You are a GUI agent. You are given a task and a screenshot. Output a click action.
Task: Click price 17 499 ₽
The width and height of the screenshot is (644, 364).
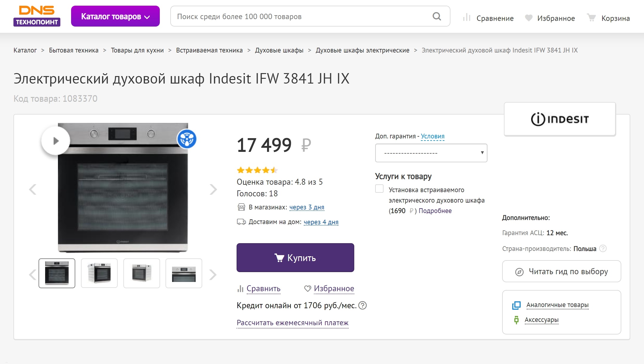(274, 145)
